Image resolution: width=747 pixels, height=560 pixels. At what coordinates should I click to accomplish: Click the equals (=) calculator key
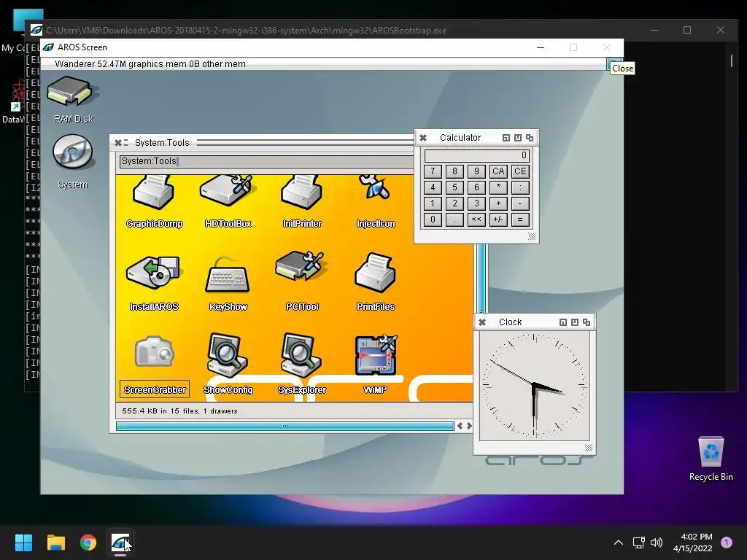520,219
